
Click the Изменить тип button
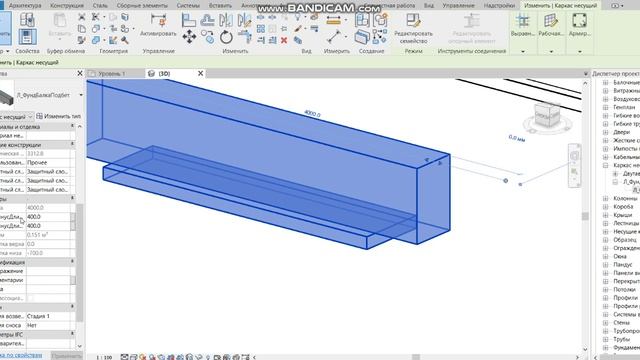pyautogui.click(x=58, y=116)
